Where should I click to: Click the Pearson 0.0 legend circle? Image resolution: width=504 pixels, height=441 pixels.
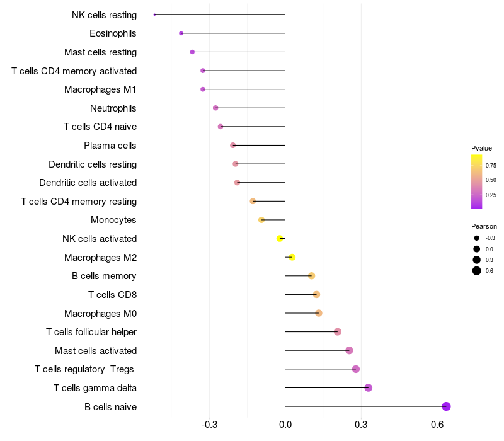pyautogui.click(x=477, y=249)
